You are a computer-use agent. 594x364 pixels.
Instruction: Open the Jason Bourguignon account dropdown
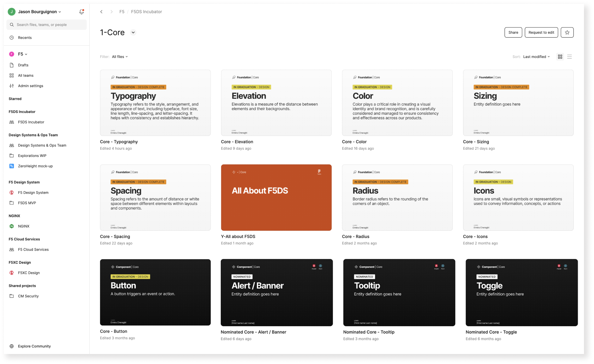coord(39,12)
